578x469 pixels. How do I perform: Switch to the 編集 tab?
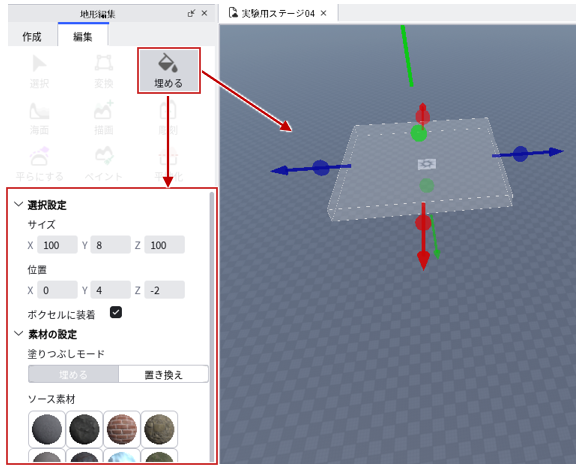tap(83, 37)
